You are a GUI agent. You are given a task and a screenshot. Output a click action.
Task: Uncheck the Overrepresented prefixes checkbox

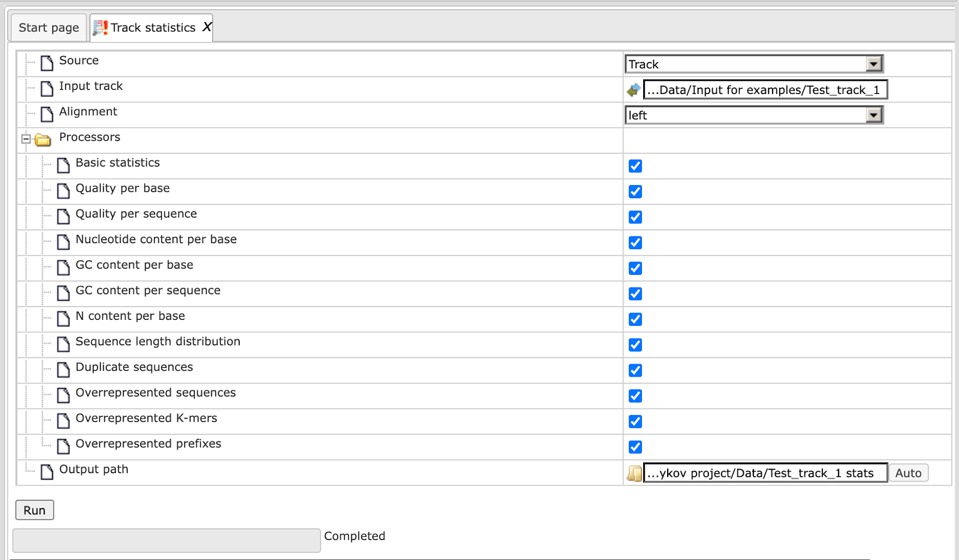[x=635, y=447]
